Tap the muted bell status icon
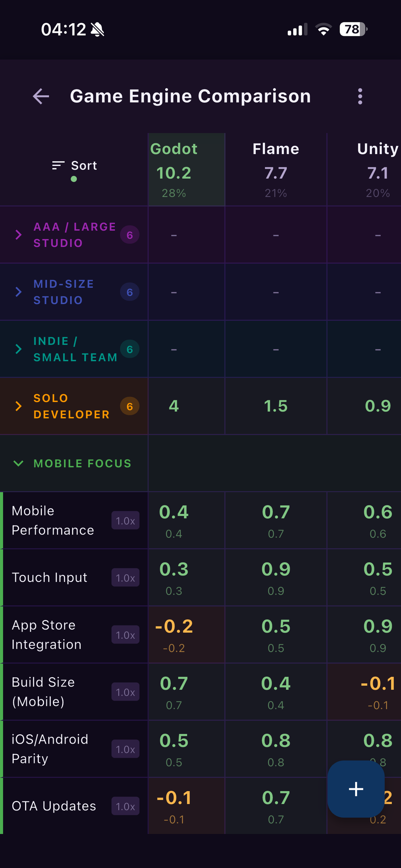The height and width of the screenshot is (868, 401). pos(98,29)
